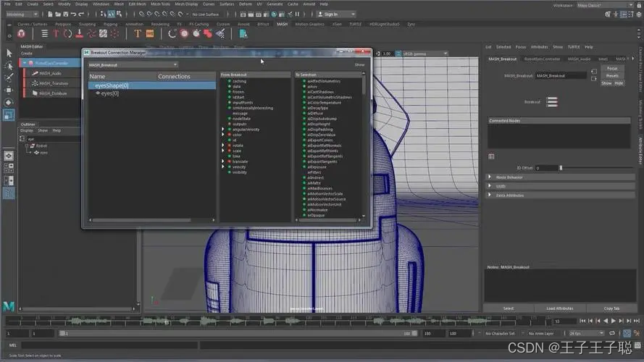Click the Breakout icon in Attribute Editor

point(552,102)
